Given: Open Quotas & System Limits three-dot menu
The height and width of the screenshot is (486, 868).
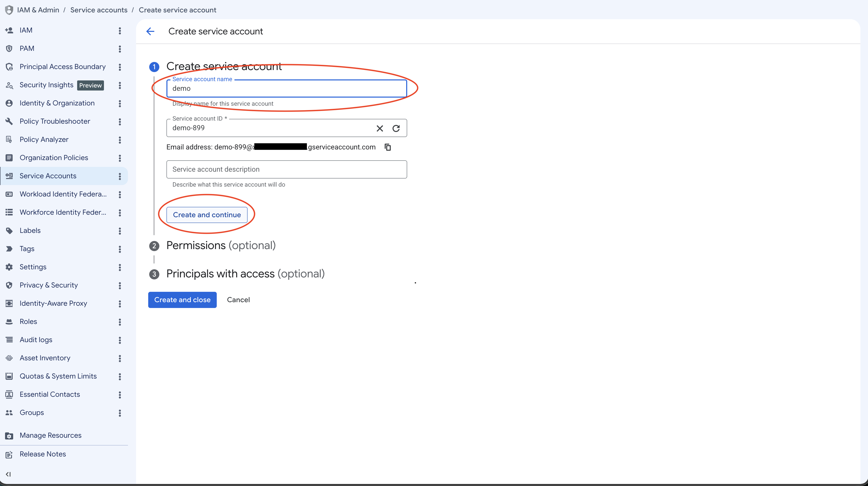Looking at the screenshot, I should tap(120, 377).
